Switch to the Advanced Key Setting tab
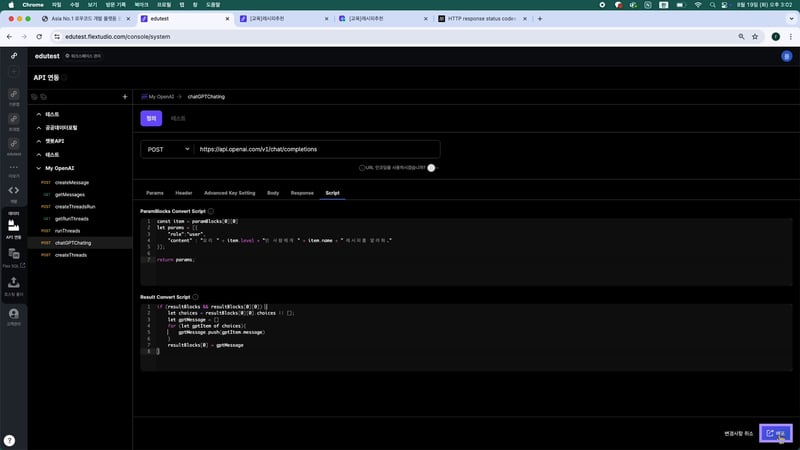The image size is (800, 450). coord(229,192)
